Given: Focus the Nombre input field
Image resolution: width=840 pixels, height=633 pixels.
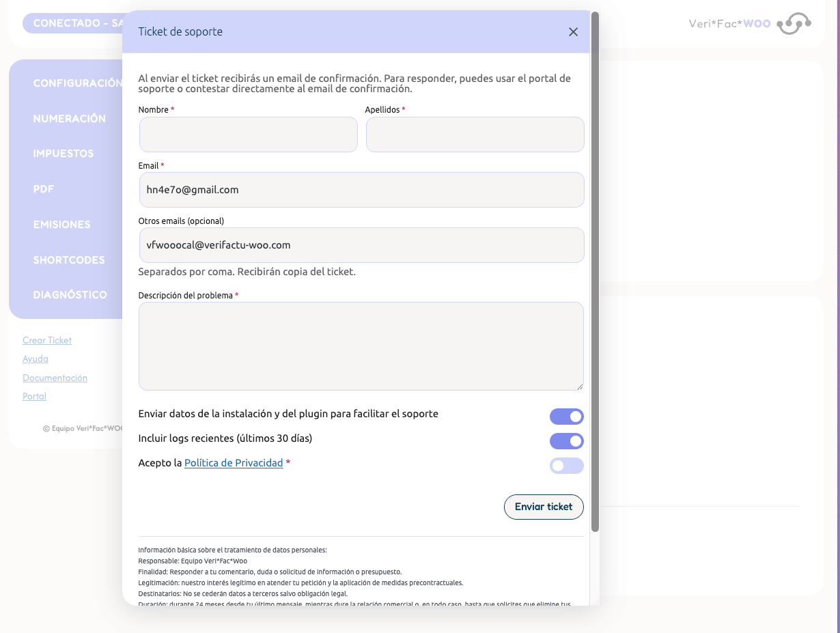Looking at the screenshot, I should pos(249,135).
